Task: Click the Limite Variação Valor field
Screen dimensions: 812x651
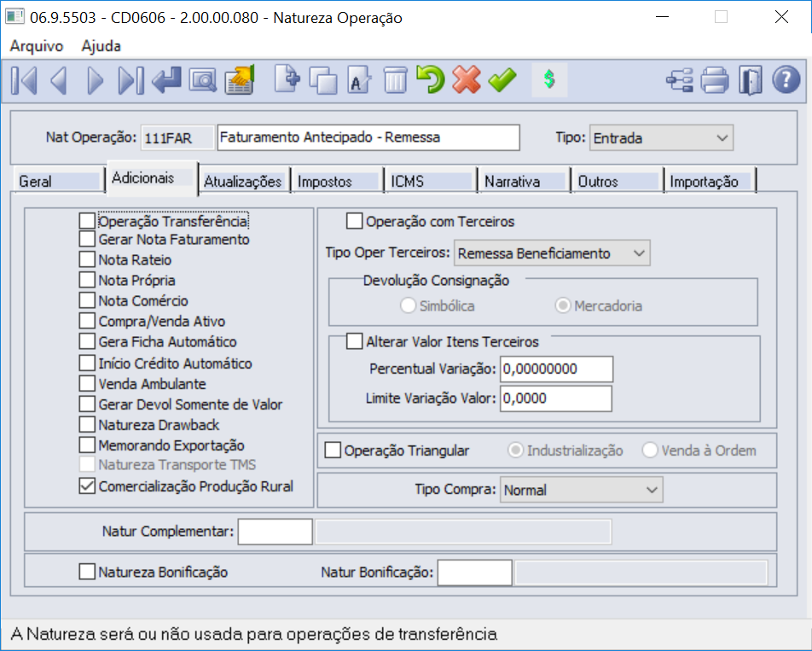Action: [x=555, y=398]
